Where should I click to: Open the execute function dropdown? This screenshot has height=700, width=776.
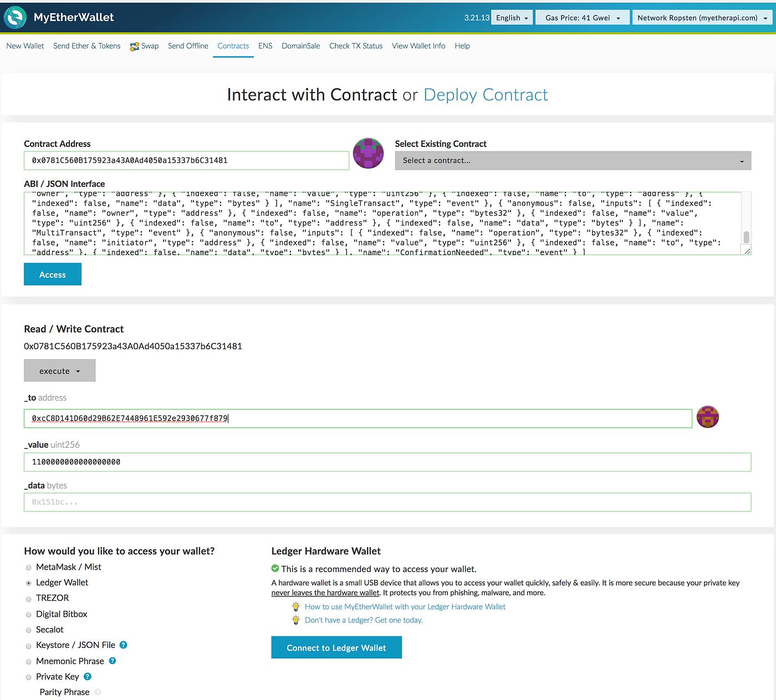(x=60, y=371)
